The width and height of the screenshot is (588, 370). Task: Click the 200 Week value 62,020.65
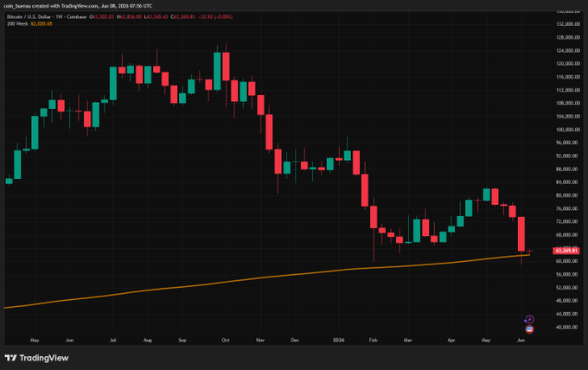coord(42,23)
